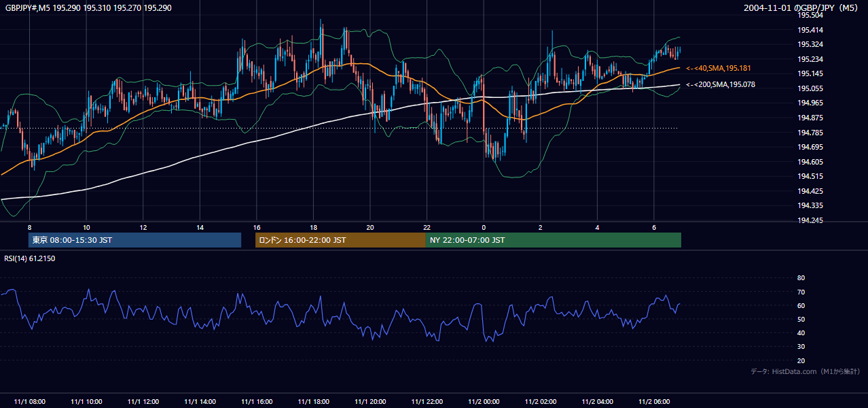This screenshot has width=868, height=408.
Task: Click price axis value 195.414
Action: 810,30
